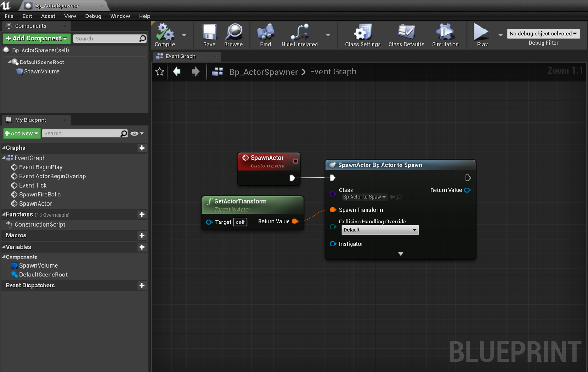Viewport: 588px width, 372px height.
Task: Click Components search field
Action: 110,39
